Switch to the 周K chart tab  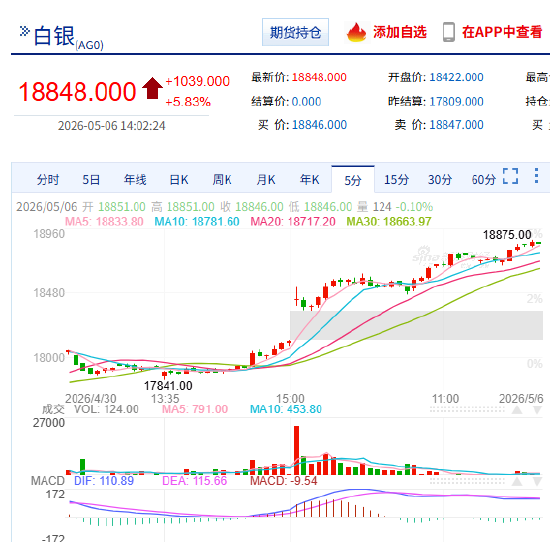pos(222,180)
